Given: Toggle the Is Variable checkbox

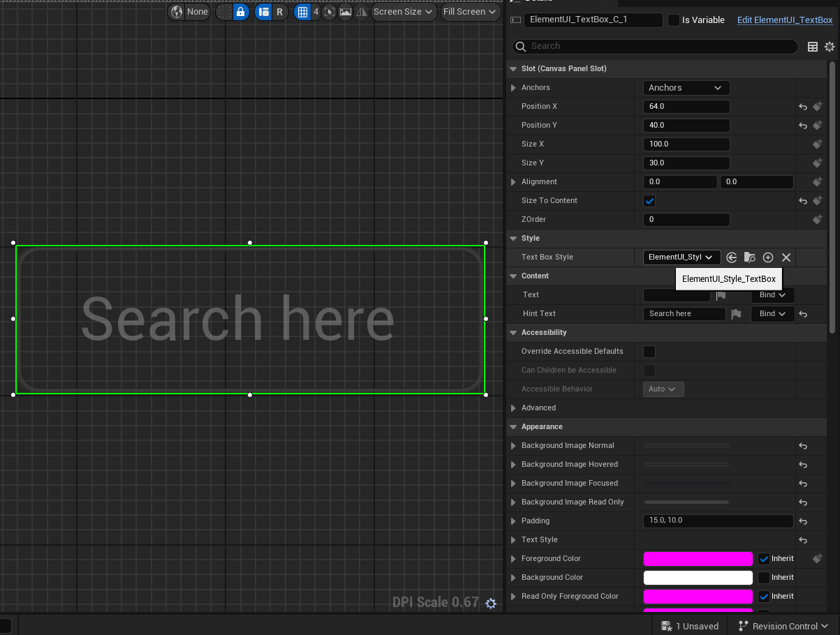Looking at the screenshot, I should (674, 20).
